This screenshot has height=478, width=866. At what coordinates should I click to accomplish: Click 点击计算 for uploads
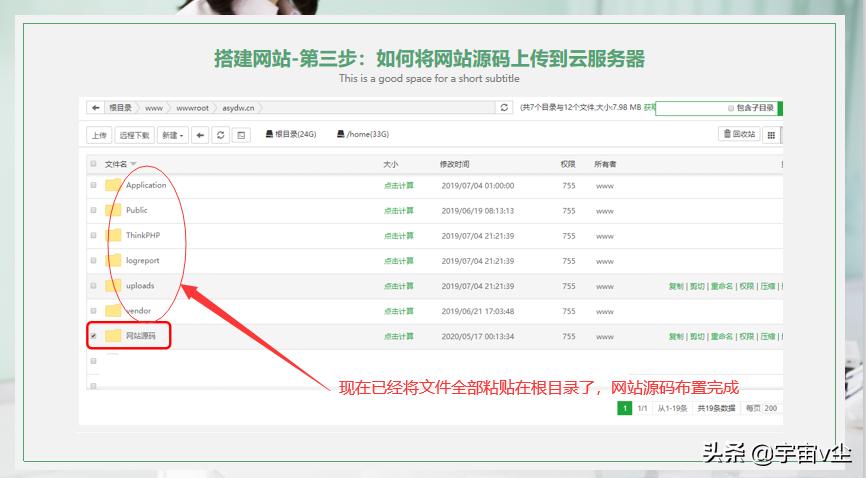[x=399, y=286]
